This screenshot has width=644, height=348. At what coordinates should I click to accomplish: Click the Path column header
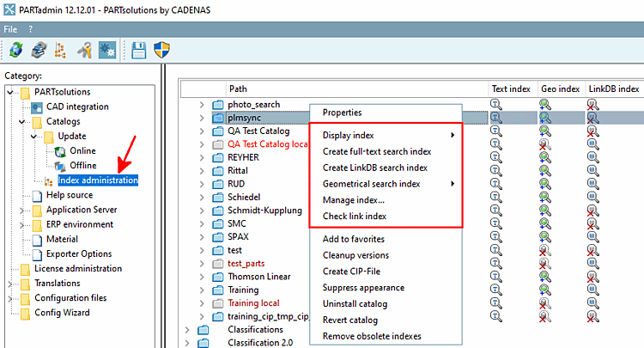coord(356,89)
